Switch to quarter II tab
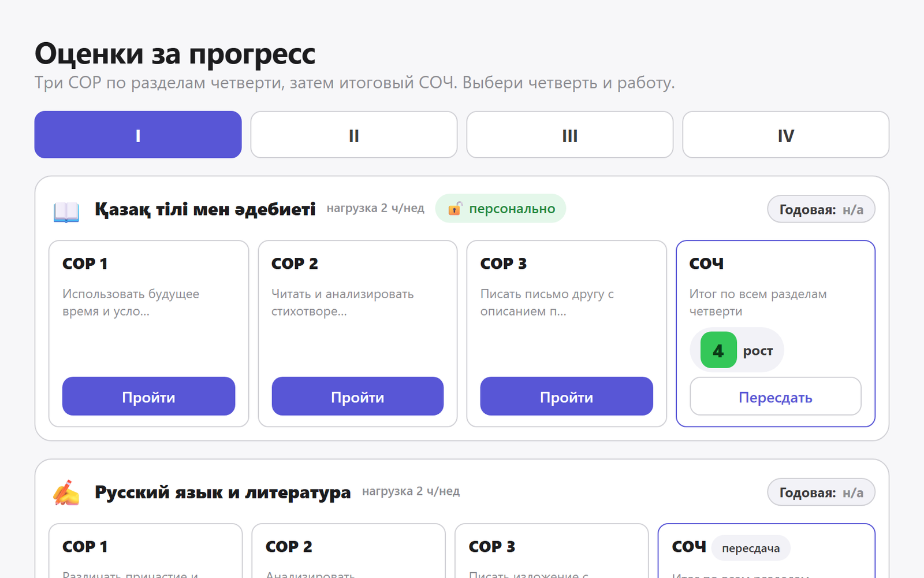The height and width of the screenshot is (578, 924). 354,135
